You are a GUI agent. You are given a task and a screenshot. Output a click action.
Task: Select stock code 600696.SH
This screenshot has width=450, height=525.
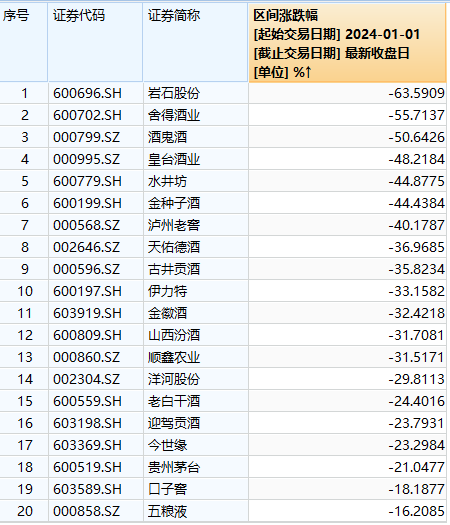(x=95, y=93)
